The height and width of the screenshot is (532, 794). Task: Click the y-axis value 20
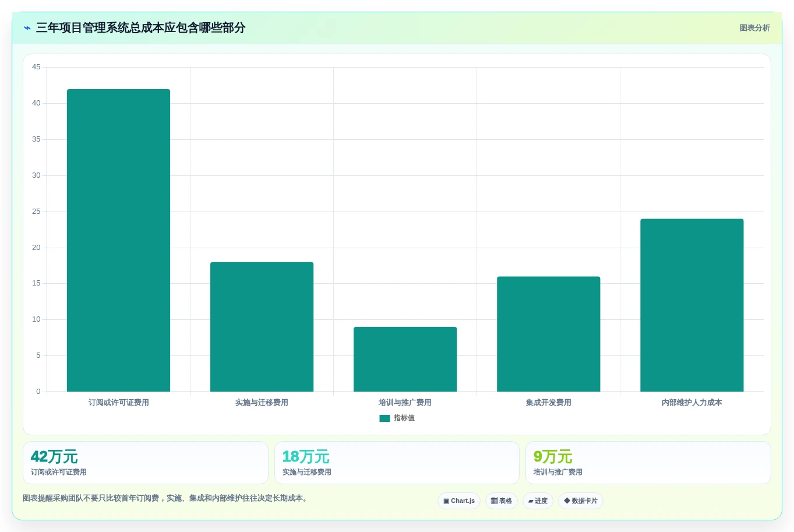coord(36,248)
